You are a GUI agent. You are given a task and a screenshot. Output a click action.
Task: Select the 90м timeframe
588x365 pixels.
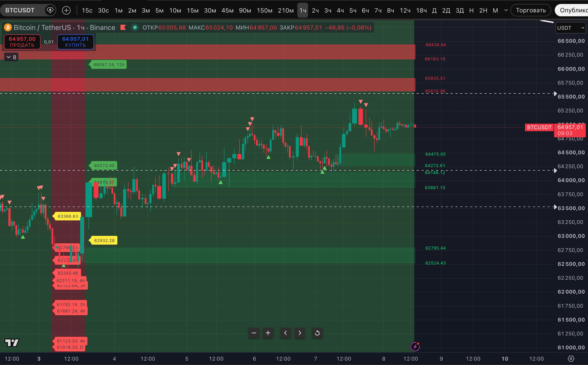(245, 10)
